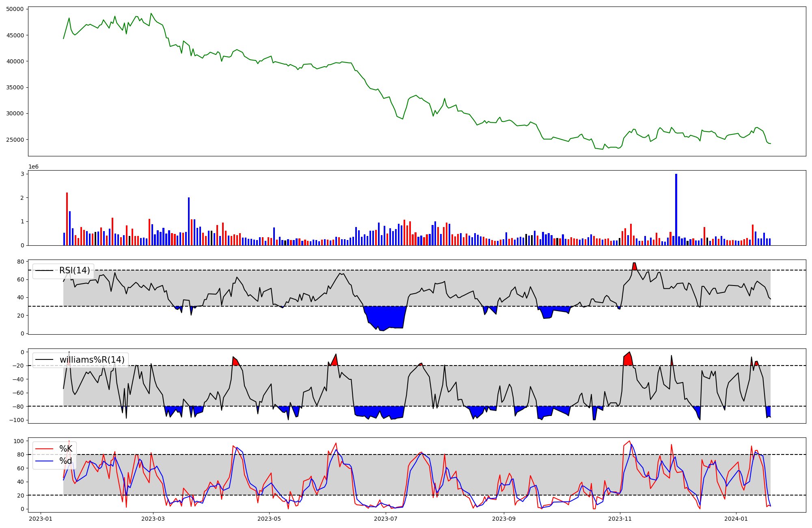The image size is (812, 528).
Task: Click the 2023-05 x-axis tick label
Action: 269,518
